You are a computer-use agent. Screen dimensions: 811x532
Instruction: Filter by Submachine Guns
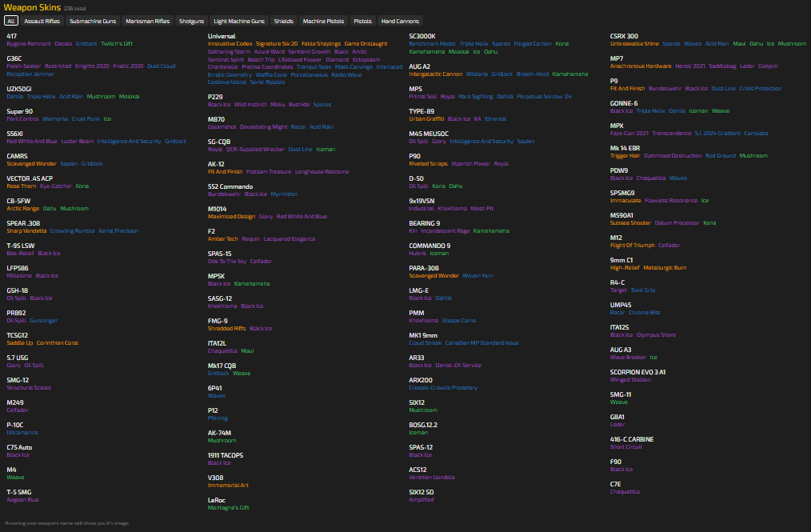92,21
